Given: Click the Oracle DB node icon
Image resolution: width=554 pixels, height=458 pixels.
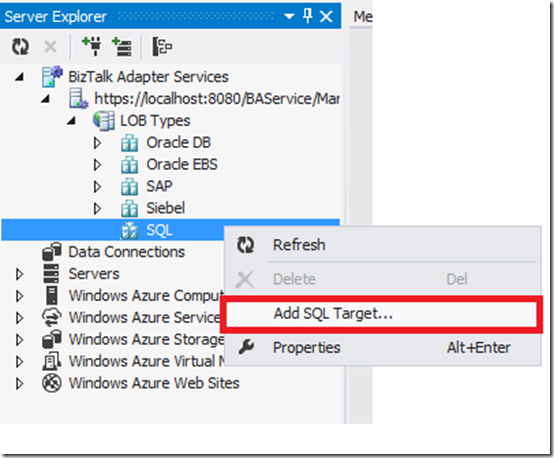Looking at the screenshot, I should click(x=130, y=143).
